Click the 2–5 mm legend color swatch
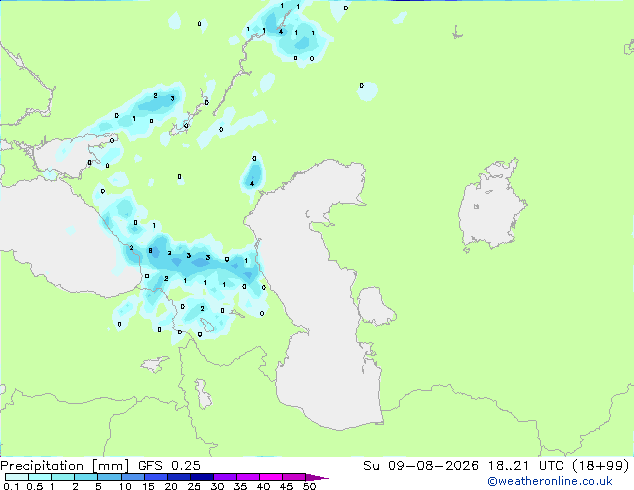The width and height of the screenshot is (634, 490). pos(86,477)
